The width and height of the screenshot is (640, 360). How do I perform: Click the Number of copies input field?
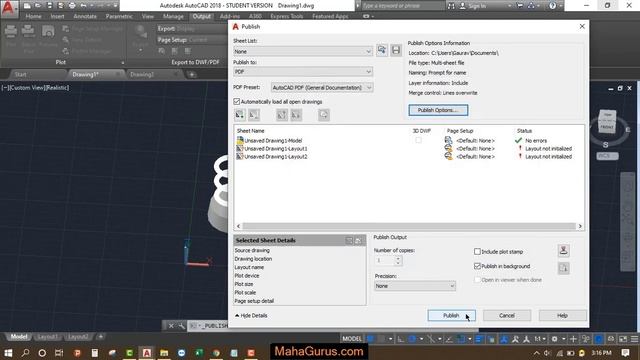[384, 260]
